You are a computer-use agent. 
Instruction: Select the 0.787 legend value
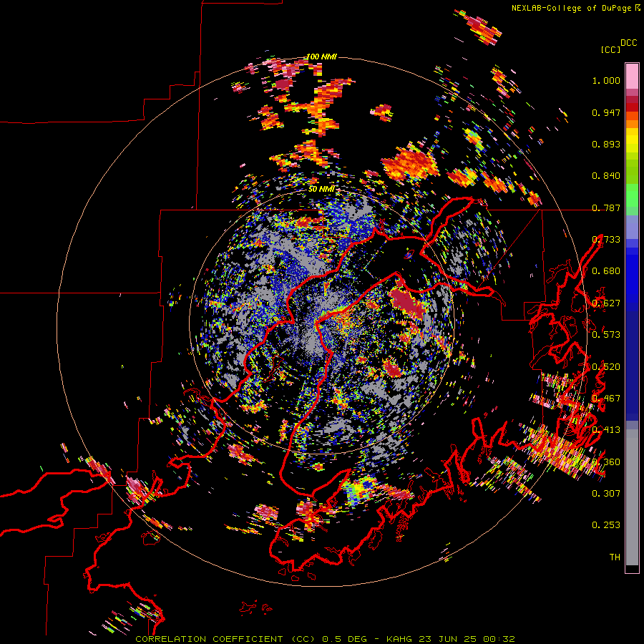coord(606,208)
